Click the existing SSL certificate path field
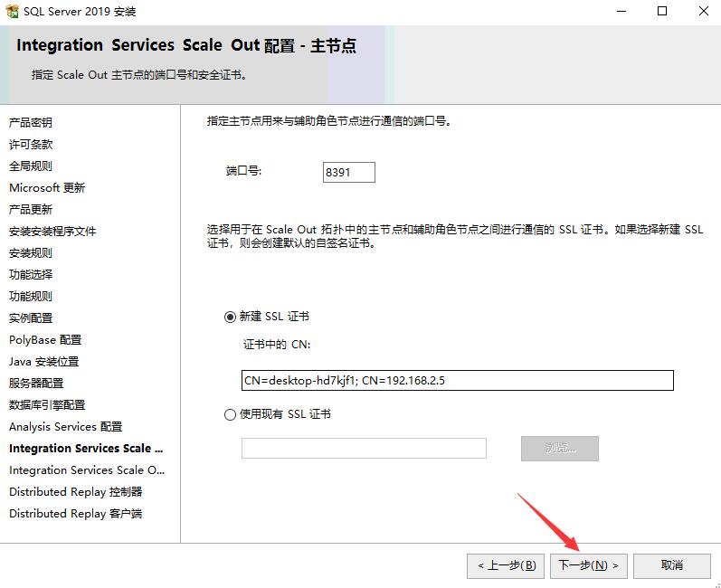This screenshot has height=588, width=721. coord(364,449)
